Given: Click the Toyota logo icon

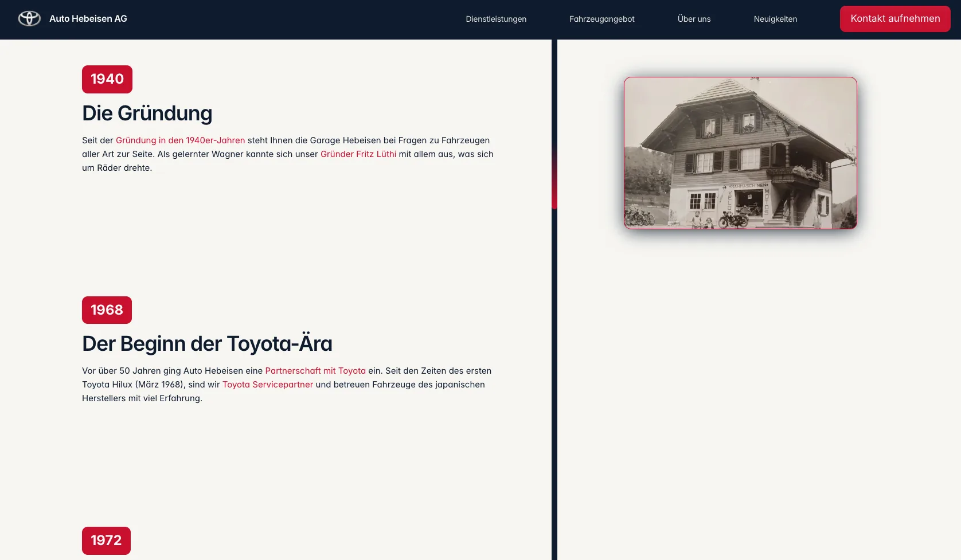Looking at the screenshot, I should coord(29,19).
